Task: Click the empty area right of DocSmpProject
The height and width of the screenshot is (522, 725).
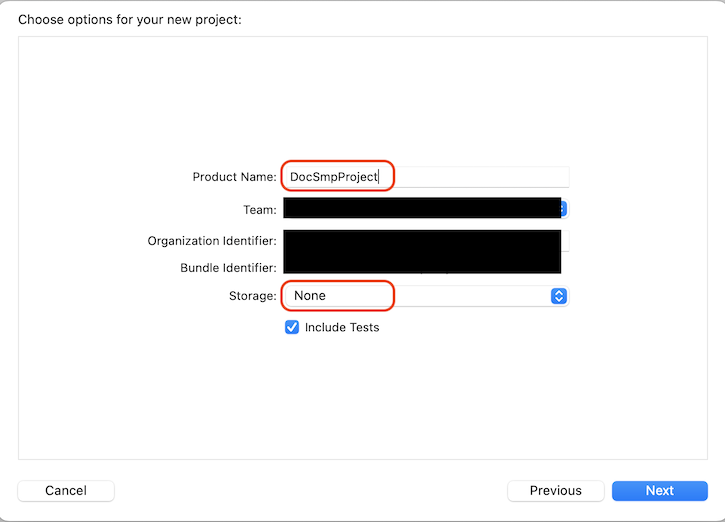Action: [480, 177]
